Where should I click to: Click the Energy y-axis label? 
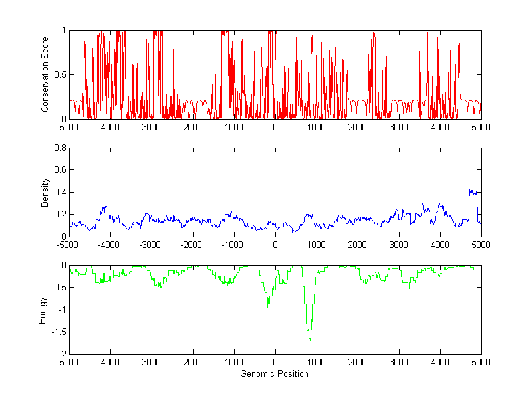43,309
